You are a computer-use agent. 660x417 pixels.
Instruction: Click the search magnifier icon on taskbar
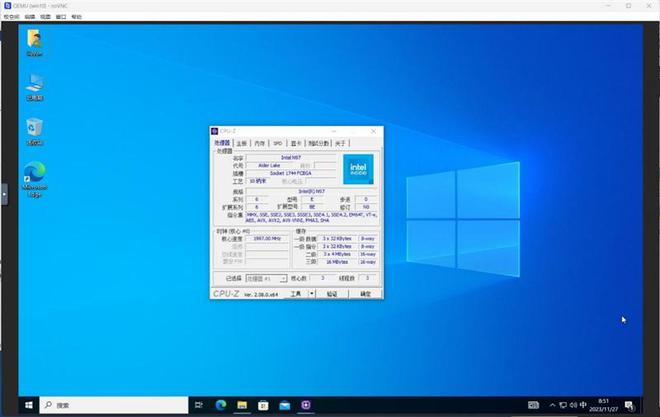(x=48, y=405)
